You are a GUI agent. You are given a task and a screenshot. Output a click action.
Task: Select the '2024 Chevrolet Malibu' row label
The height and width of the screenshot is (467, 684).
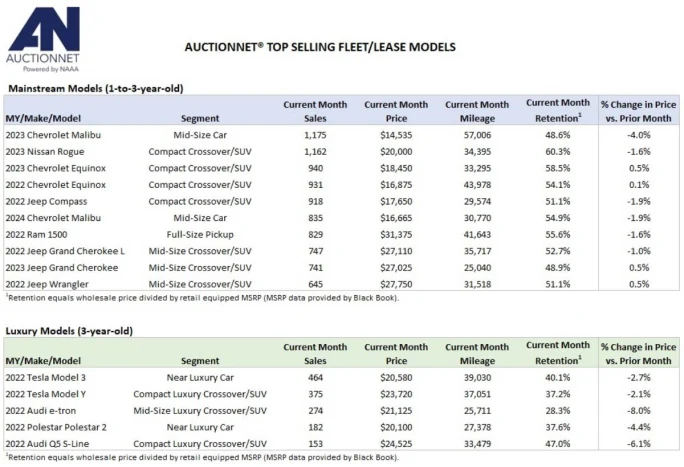click(x=53, y=218)
